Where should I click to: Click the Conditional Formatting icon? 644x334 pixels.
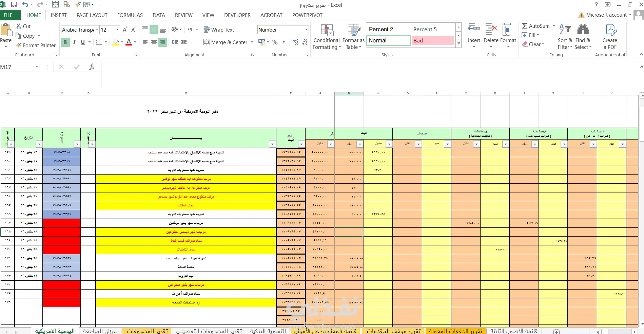(x=327, y=31)
